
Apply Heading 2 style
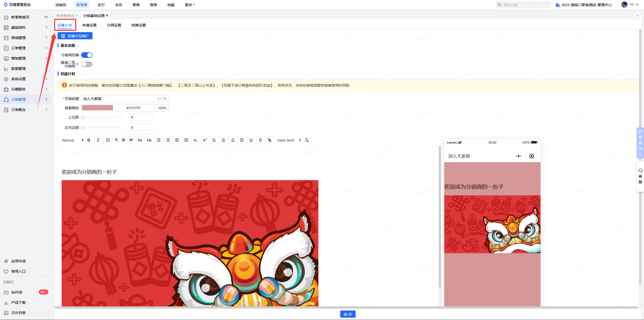(x=149, y=140)
